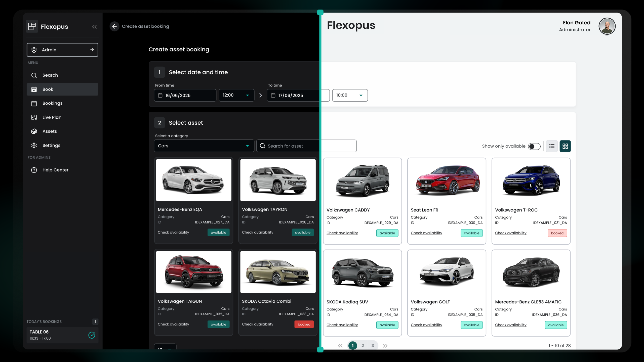Click the check icon on TABLE 06 booking
This screenshot has width=644, height=362.
(x=92, y=335)
